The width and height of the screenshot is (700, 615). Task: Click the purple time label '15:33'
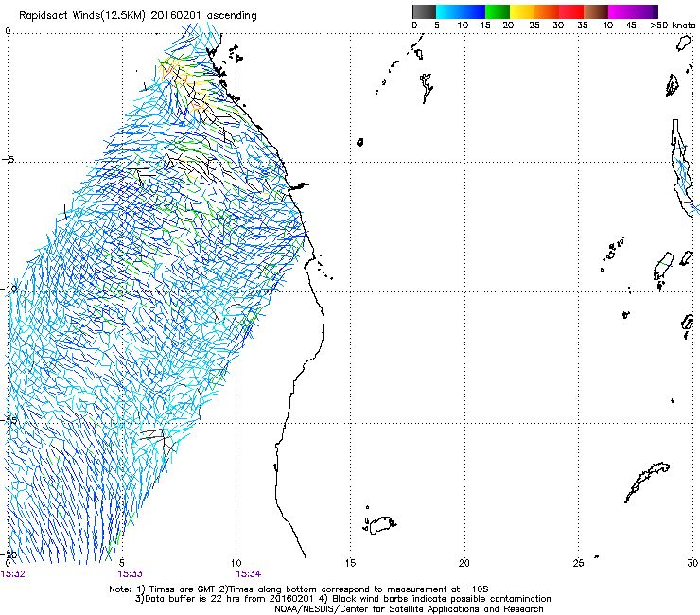(x=130, y=574)
